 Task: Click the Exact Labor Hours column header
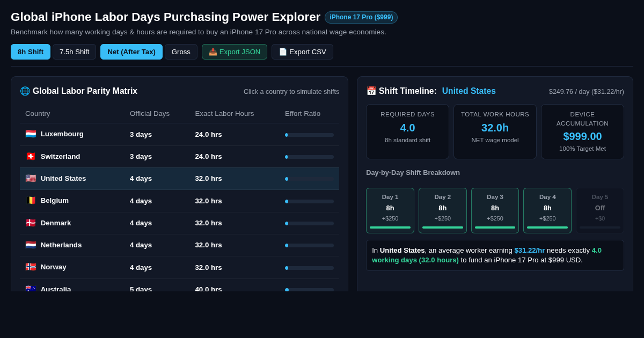point(224,113)
